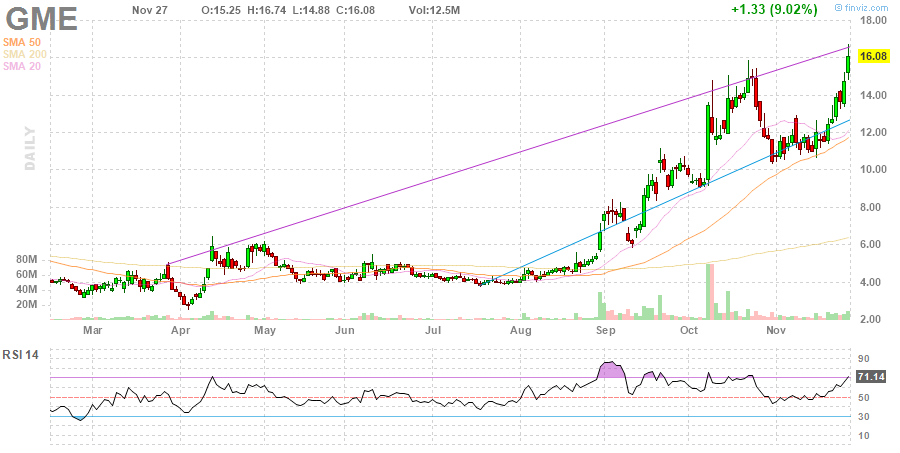This screenshot has height=453, width=900.
Task: Click the finviz copyright logo icon
Action: (x=839, y=8)
